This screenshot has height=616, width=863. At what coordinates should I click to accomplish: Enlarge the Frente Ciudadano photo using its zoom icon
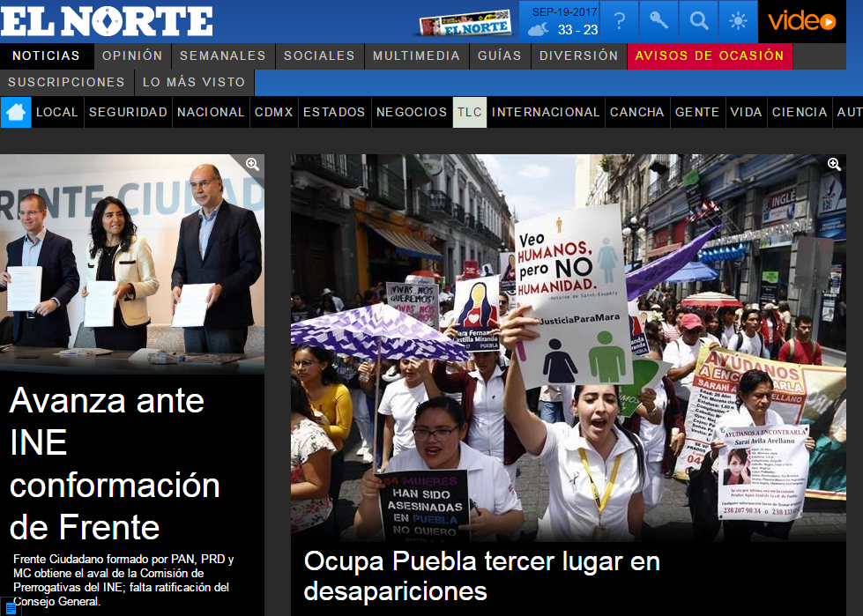pyautogui.click(x=252, y=165)
